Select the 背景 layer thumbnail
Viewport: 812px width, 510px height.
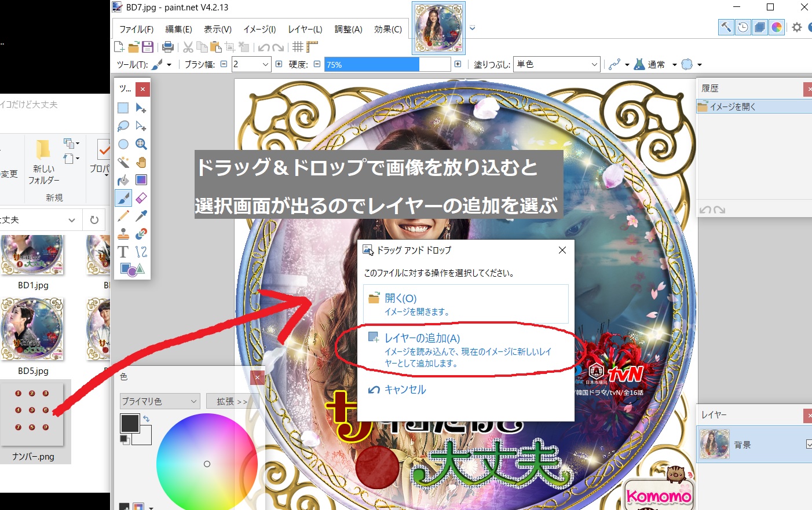[x=715, y=444]
